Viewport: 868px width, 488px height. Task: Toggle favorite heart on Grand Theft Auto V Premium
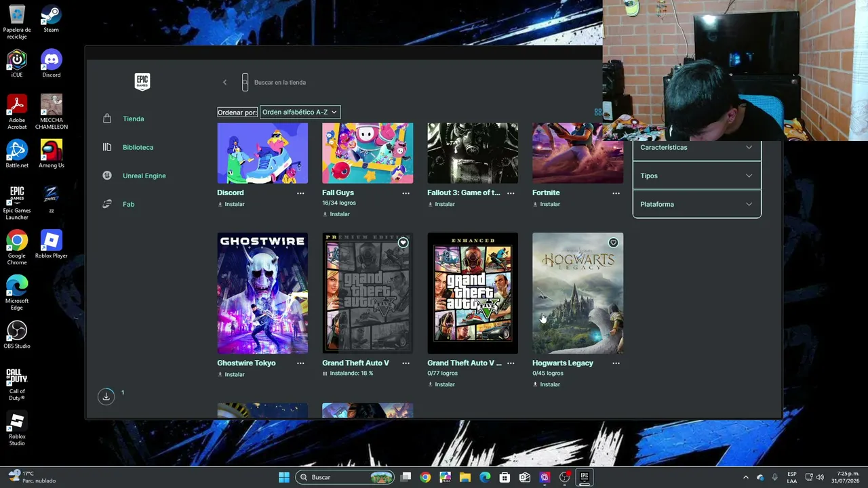403,243
